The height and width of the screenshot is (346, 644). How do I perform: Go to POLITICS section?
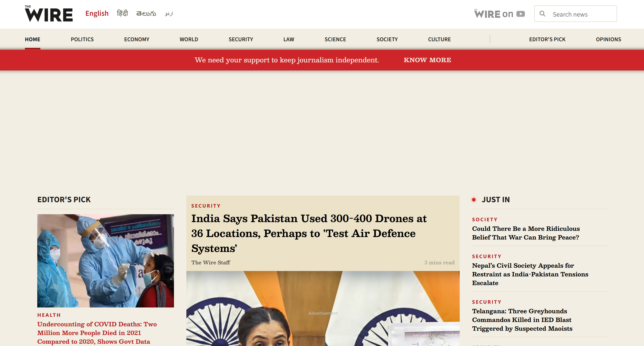(82, 39)
